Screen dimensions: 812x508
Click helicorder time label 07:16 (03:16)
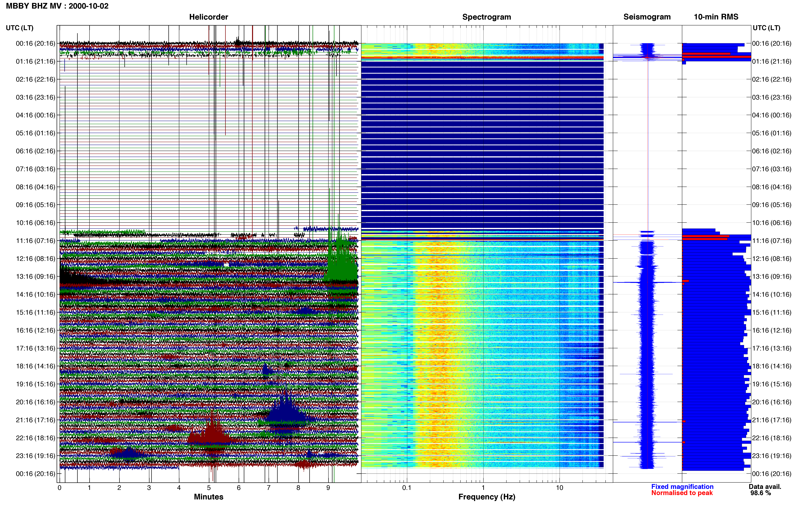click(x=35, y=169)
